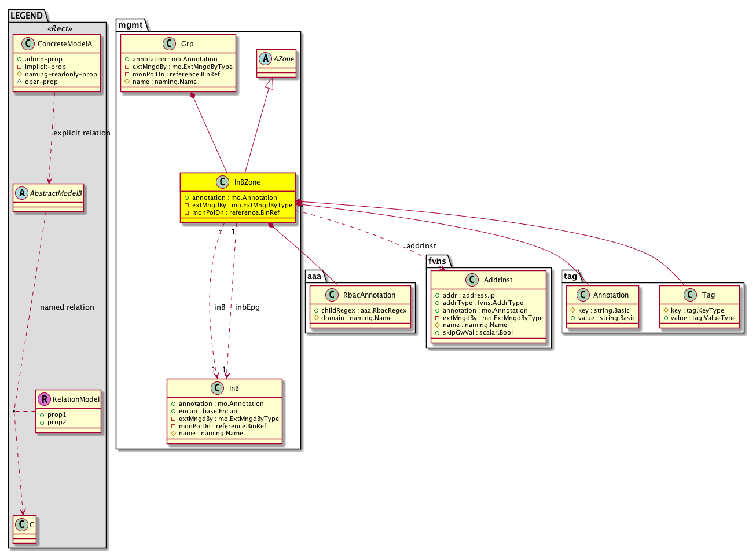Select the mgmt package tab
This screenshot has height=554, width=756.
point(130,25)
